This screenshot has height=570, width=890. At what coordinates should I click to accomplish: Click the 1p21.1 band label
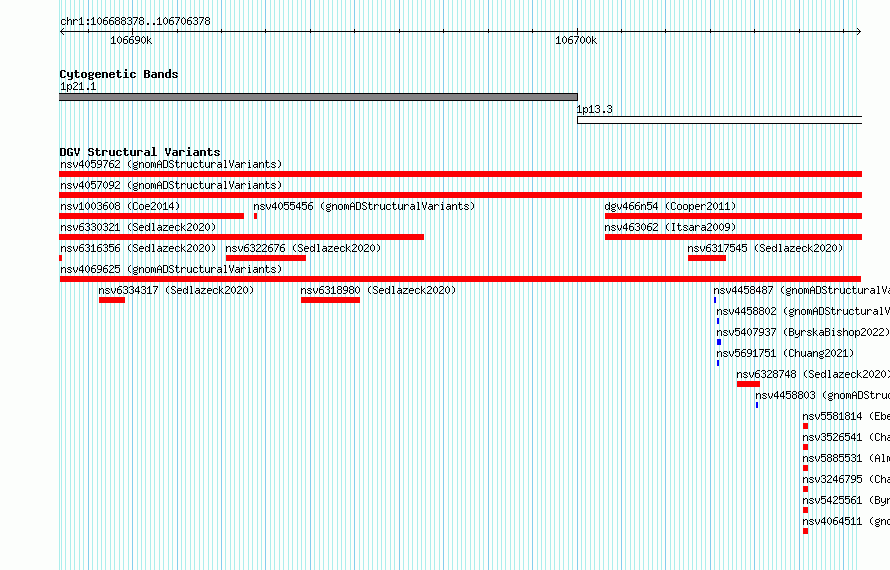(78, 86)
